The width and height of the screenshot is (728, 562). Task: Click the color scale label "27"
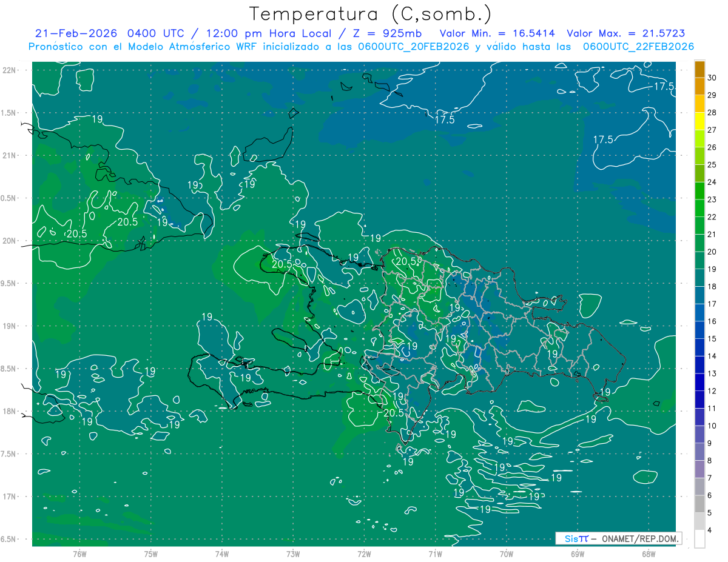pyautogui.click(x=712, y=130)
